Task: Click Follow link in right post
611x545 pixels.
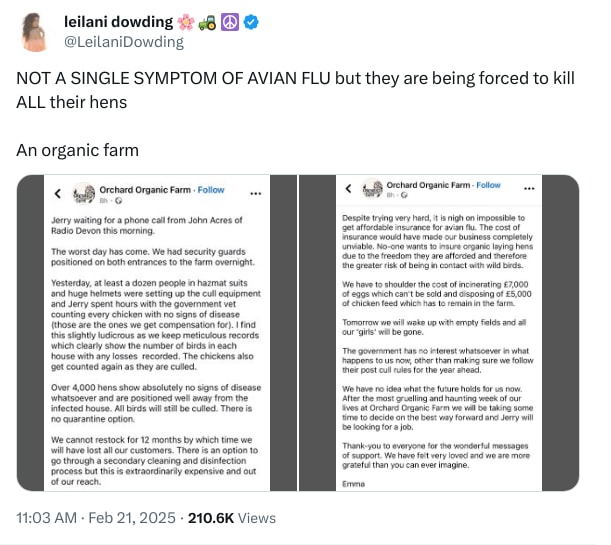Action: click(488, 185)
